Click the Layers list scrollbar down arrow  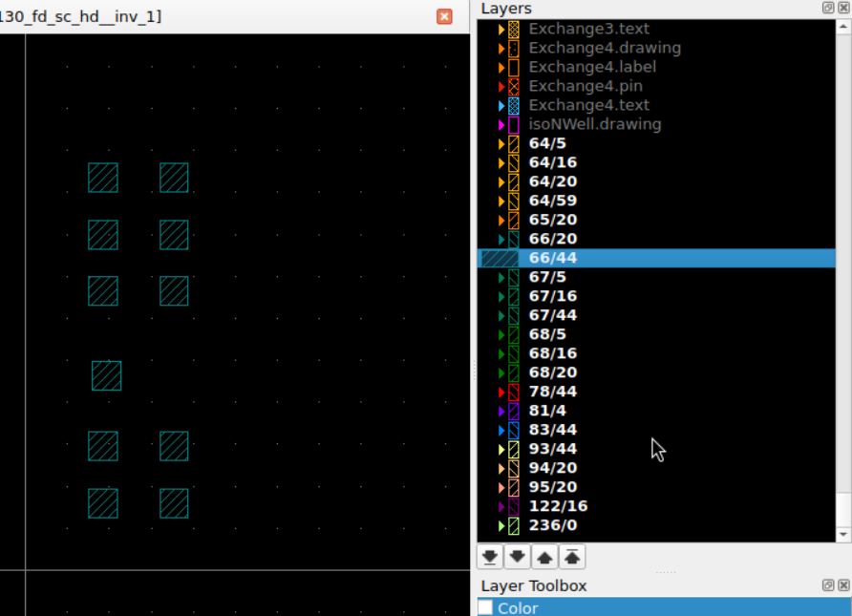tap(843, 535)
